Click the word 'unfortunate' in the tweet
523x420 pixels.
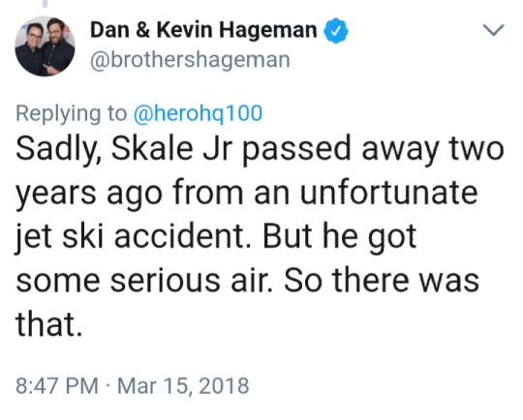click(389, 192)
